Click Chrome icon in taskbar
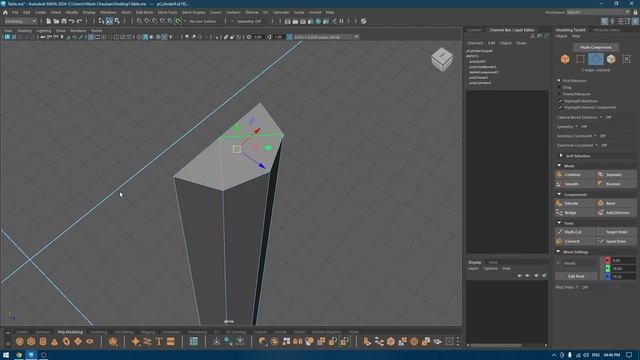The width and height of the screenshot is (640, 360). (x=19, y=355)
